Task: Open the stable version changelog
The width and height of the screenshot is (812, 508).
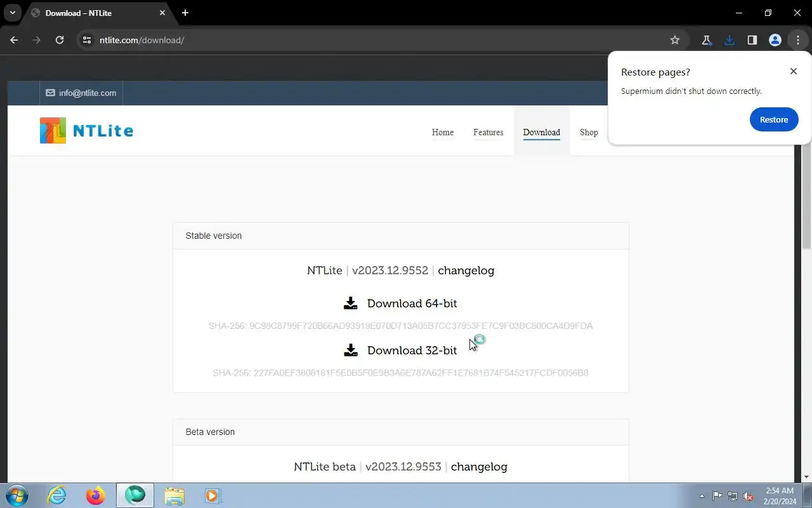Action: (x=466, y=271)
